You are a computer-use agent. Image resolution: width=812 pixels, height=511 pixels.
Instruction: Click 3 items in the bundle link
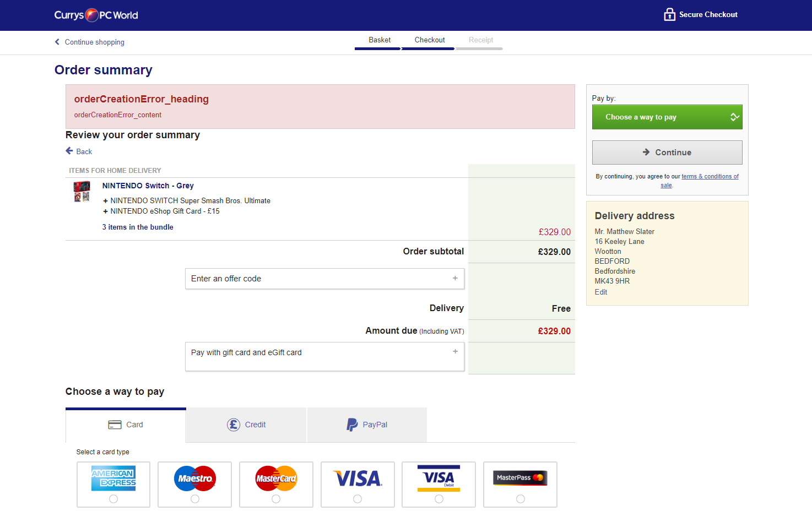pyautogui.click(x=138, y=227)
